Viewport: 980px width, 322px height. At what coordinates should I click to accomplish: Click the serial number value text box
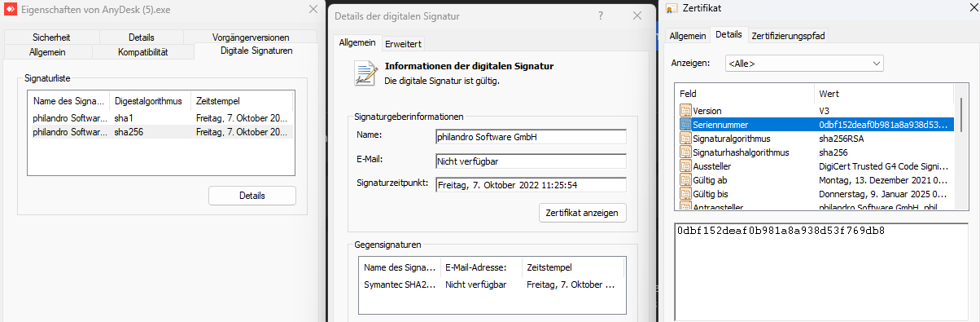[822, 271]
